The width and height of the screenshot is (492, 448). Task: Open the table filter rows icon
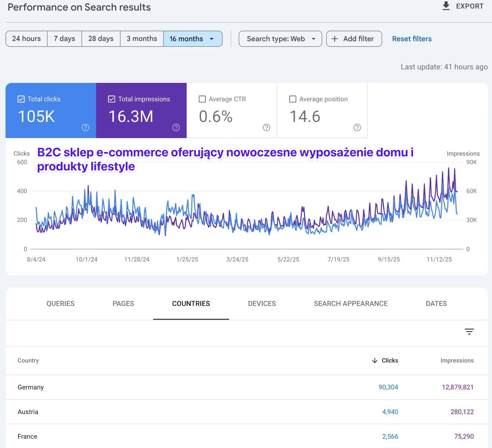tap(469, 332)
